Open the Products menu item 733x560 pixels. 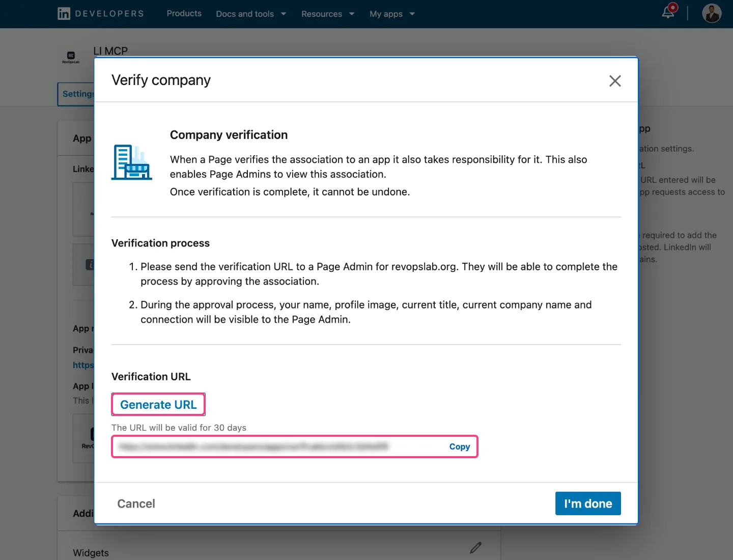pyautogui.click(x=184, y=14)
